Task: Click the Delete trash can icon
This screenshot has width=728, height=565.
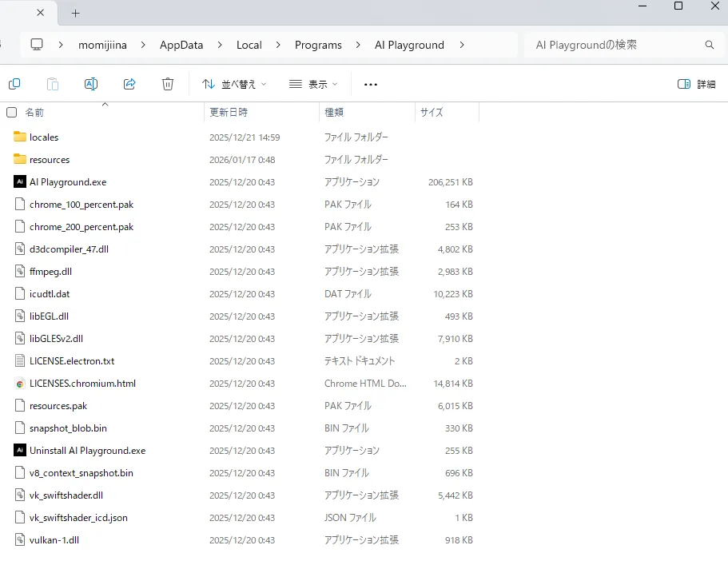Action: coord(167,84)
